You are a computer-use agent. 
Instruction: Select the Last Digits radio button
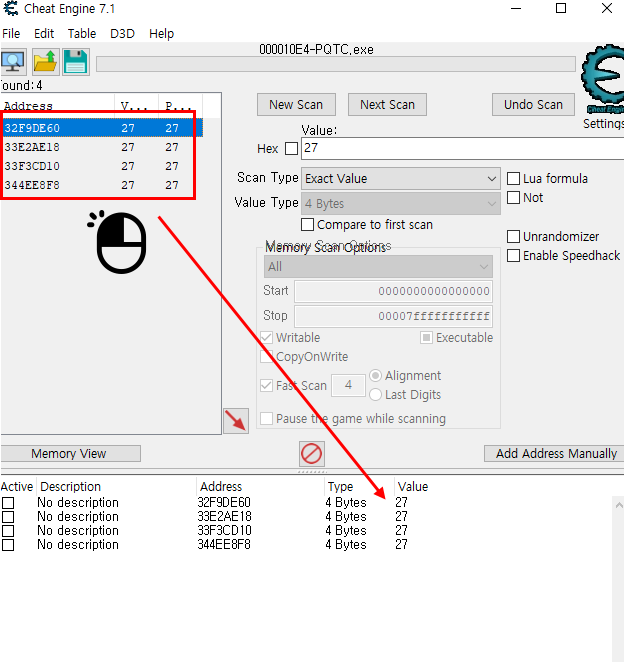[375, 395]
